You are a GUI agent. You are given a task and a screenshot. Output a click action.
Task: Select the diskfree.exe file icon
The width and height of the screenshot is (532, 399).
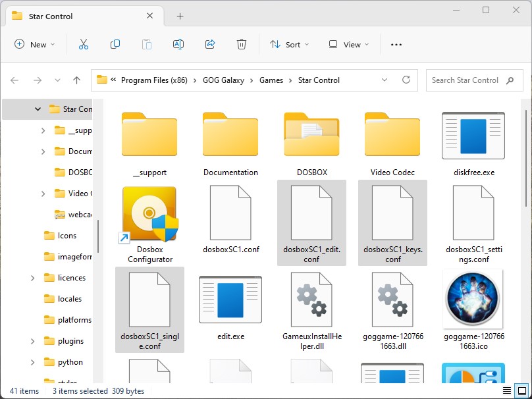click(x=473, y=136)
